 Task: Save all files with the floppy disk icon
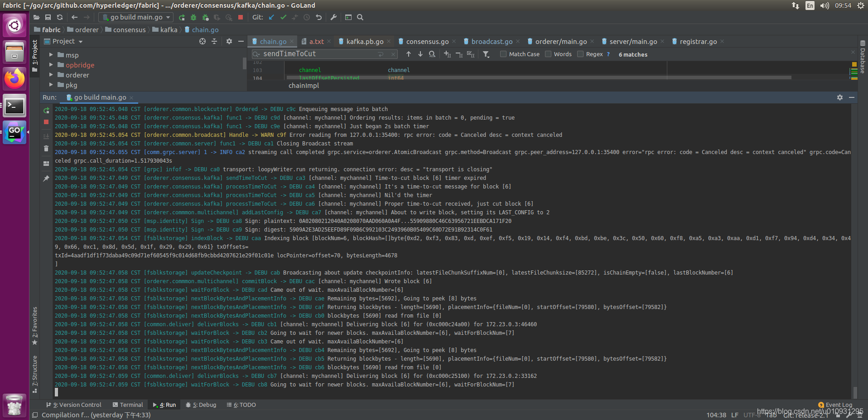48,17
